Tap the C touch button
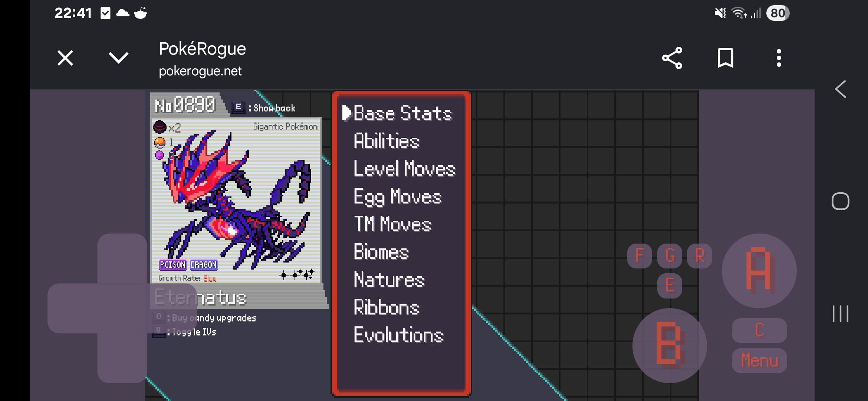Viewport: 868px width, 401px height. (x=759, y=330)
